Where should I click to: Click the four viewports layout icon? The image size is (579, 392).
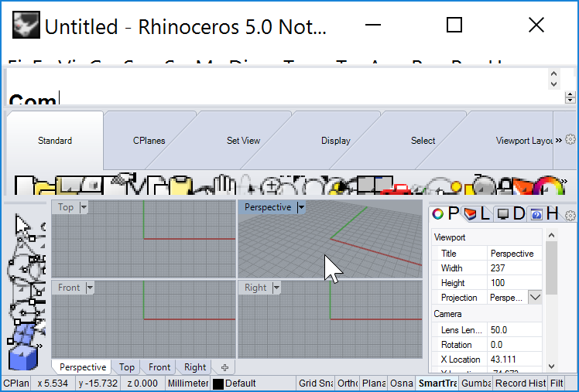click(374, 184)
